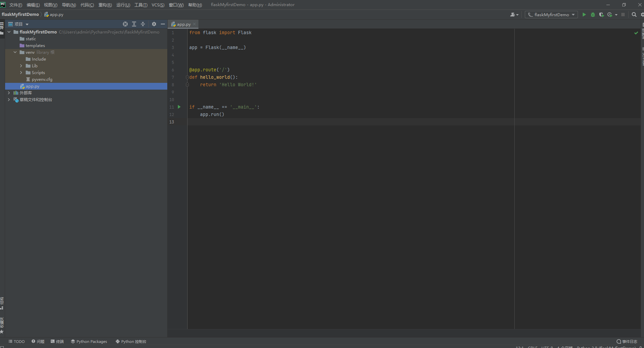Open the 终端 terminal tool window
The height and width of the screenshot is (348, 644).
point(57,342)
